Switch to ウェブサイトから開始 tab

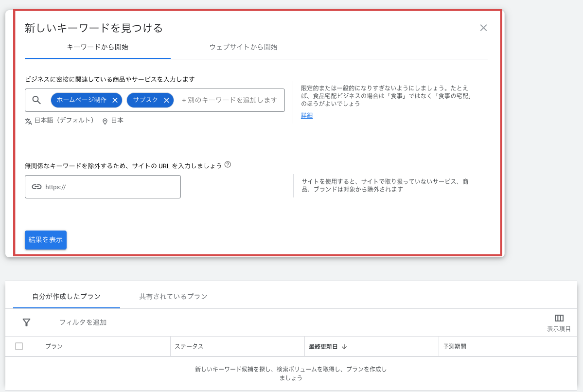243,47
